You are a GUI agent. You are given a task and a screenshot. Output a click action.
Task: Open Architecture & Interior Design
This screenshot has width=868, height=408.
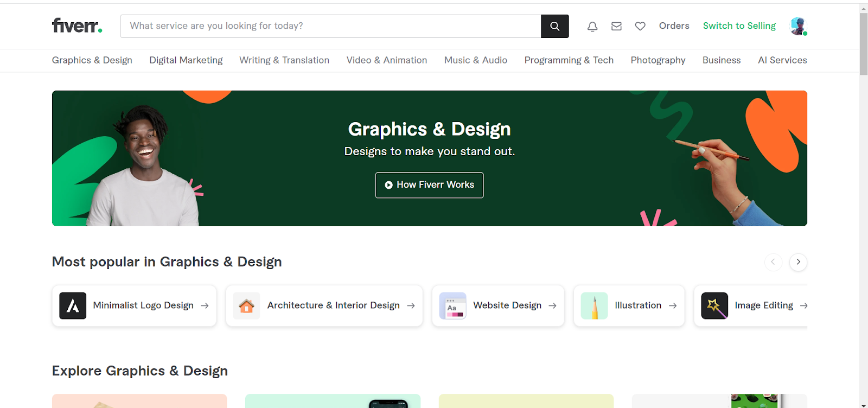tap(324, 305)
